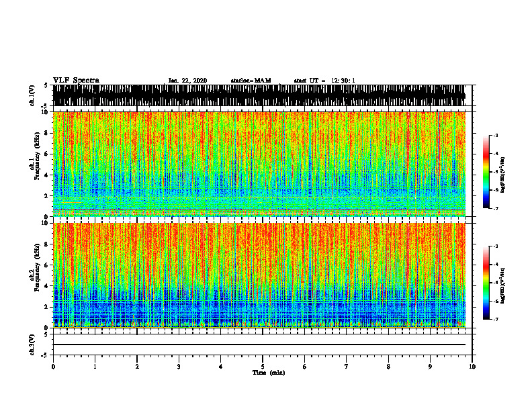Click time axis tick label "8"
This screenshot has height=411, width=532.
[388, 367]
